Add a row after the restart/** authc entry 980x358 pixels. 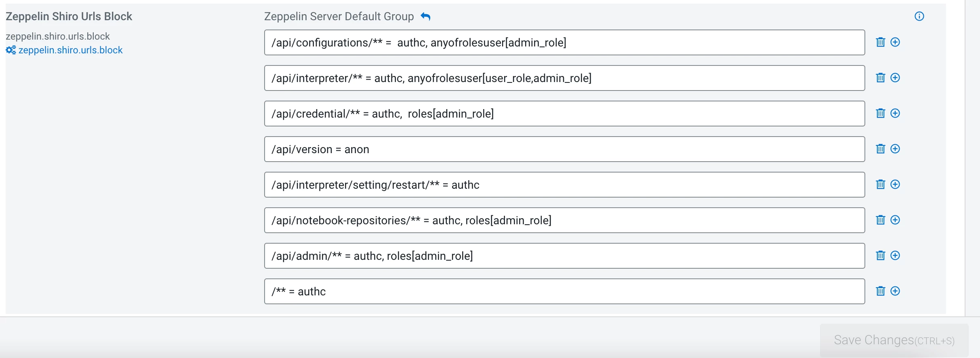click(x=895, y=184)
